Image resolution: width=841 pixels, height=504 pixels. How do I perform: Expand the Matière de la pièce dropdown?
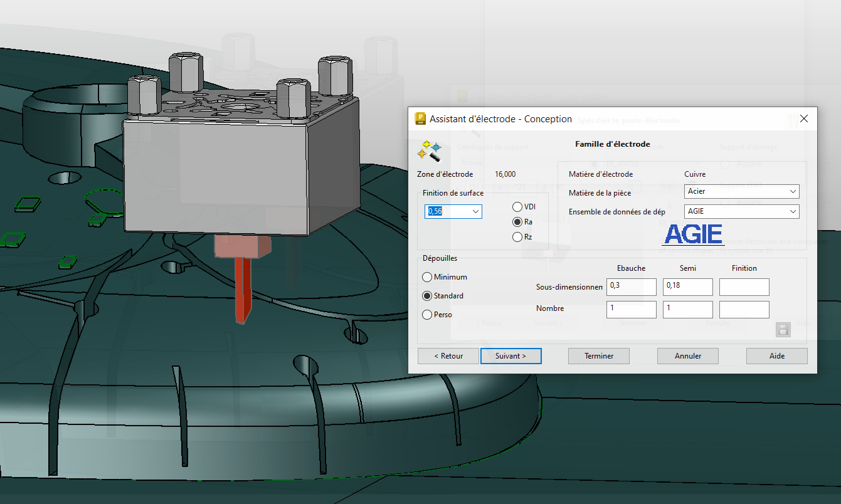point(793,191)
